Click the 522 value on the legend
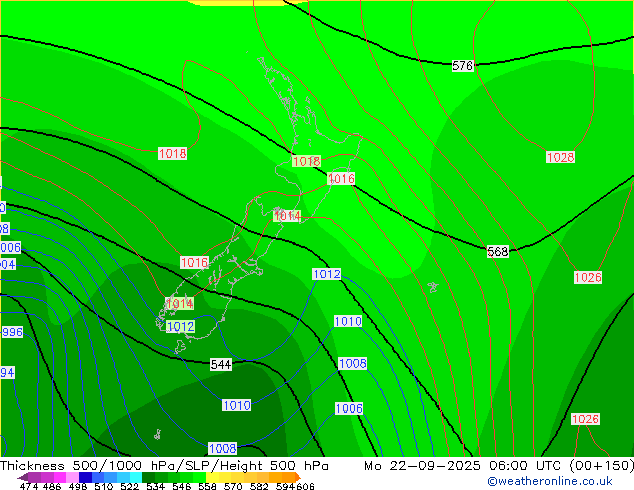Image resolution: width=634 pixels, height=490 pixels. click(129, 486)
